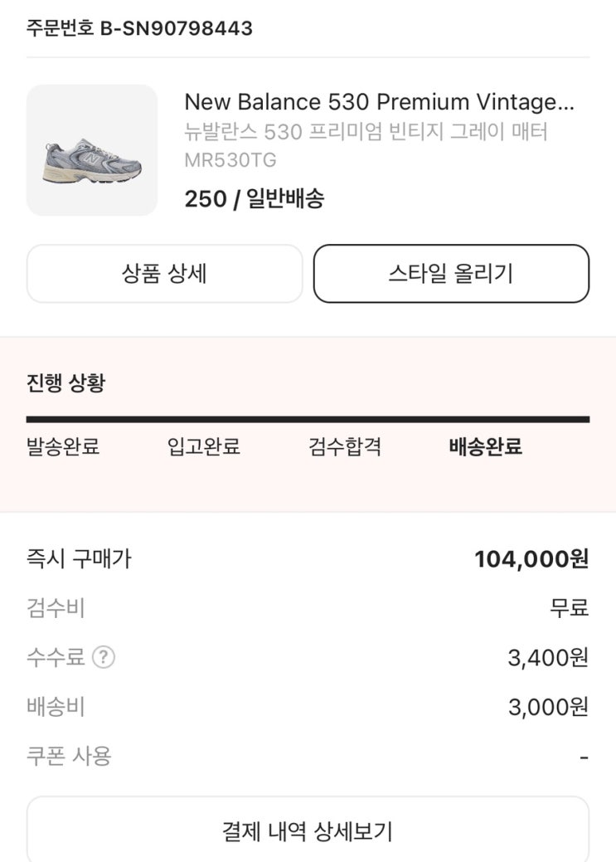Click the 수수료 label
The width and height of the screenshot is (616, 862).
click(x=56, y=658)
